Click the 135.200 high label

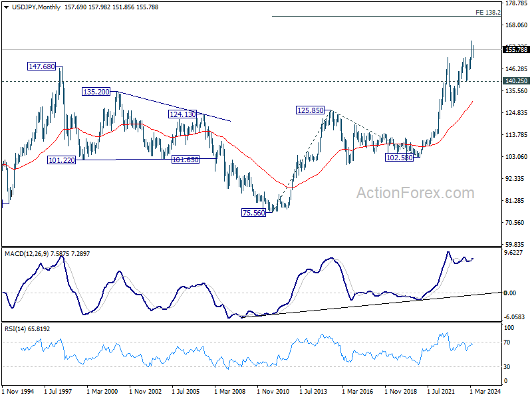pyautogui.click(x=96, y=91)
